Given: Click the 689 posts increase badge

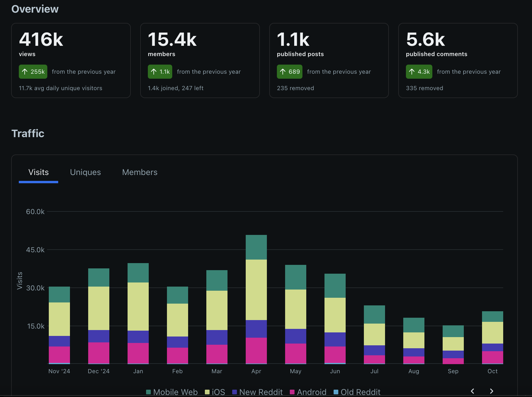Looking at the screenshot, I should tap(290, 72).
